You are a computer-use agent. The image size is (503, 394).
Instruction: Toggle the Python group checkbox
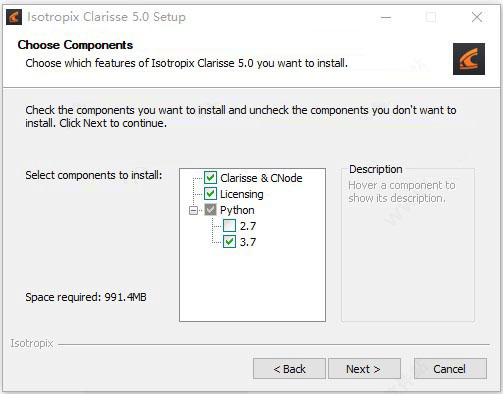point(210,210)
